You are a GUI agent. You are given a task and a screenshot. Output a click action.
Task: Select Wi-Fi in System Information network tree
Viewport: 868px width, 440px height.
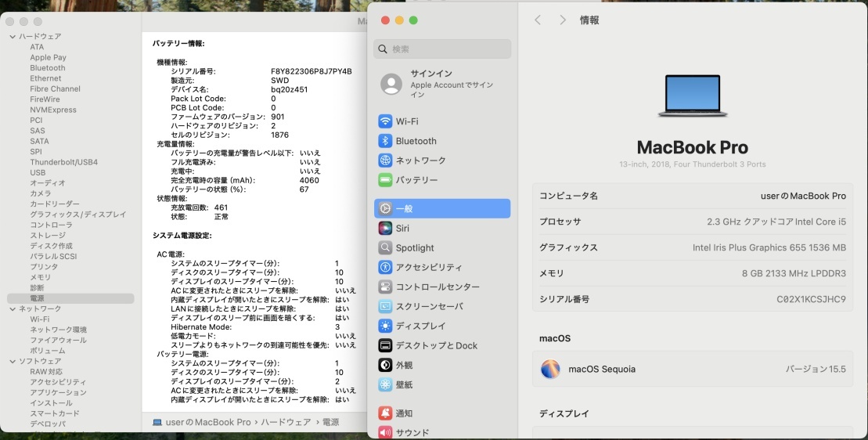pyautogui.click(x=39, y=319)
